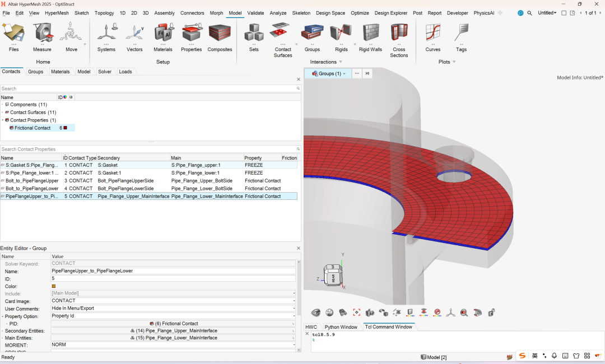Screen dimensions: 605x364
Task: Open the Python Window tab
Action: [x=341, y=327]
